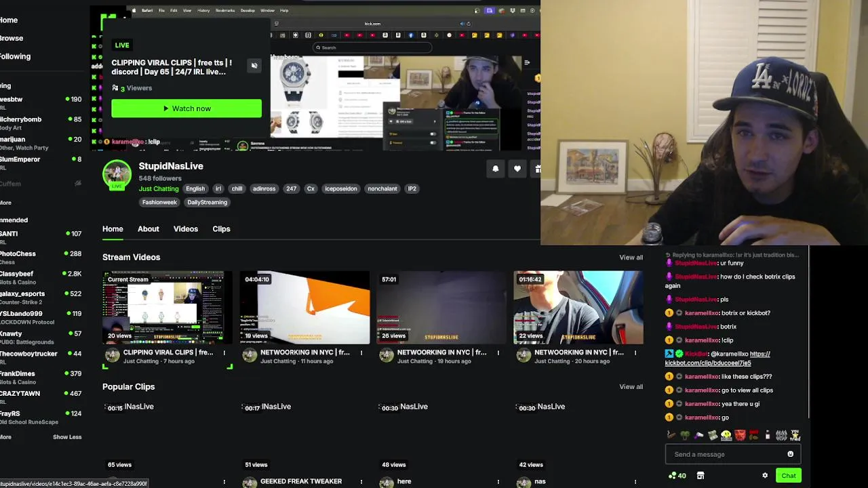Open Following in the left sidebar
Viewport: 868px width, 488px height.
click(15, 57)
